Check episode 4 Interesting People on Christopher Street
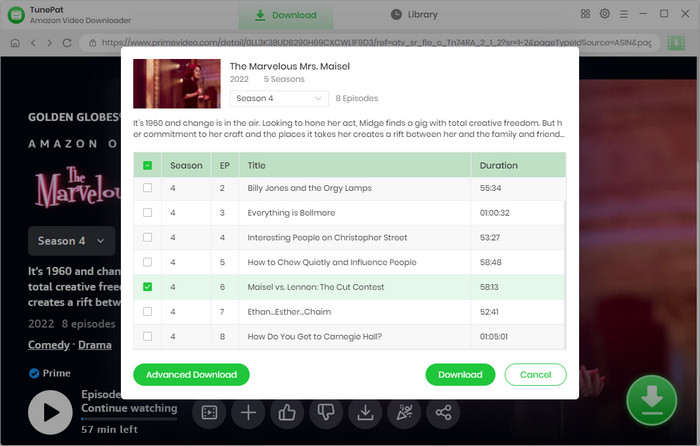Screen dimensions: 700x446 point(147,238)
